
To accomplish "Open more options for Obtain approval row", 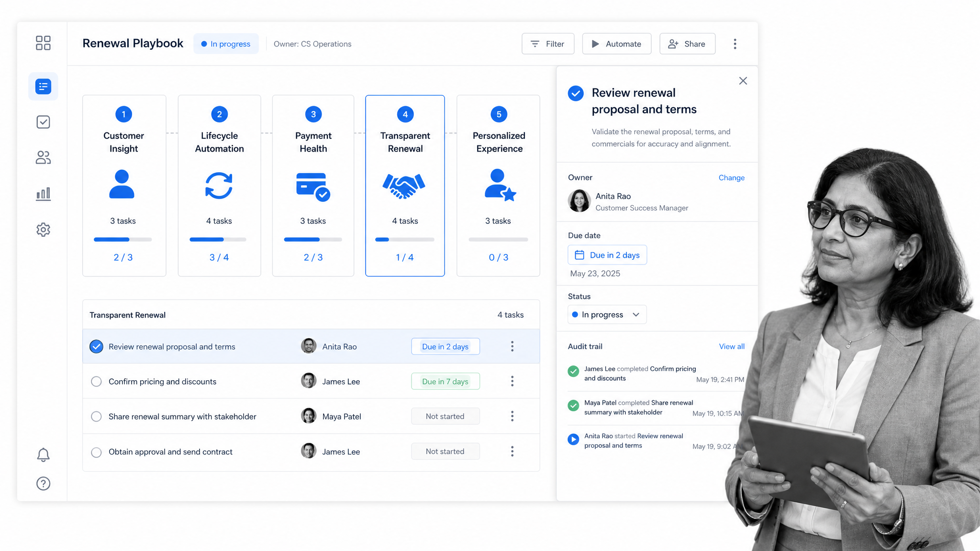I will (512, 452).
